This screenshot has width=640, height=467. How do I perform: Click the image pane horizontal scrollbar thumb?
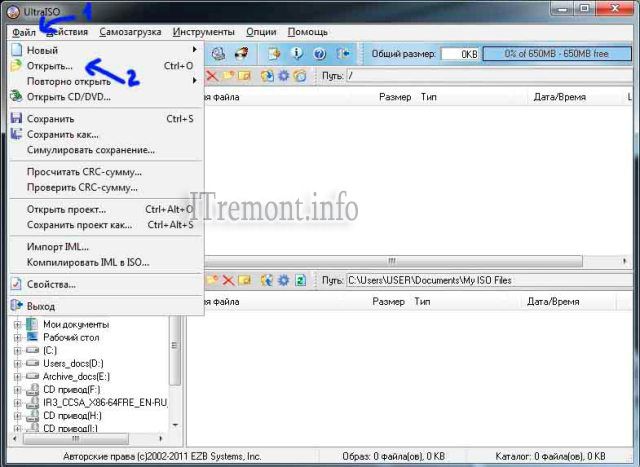(393, 261)
